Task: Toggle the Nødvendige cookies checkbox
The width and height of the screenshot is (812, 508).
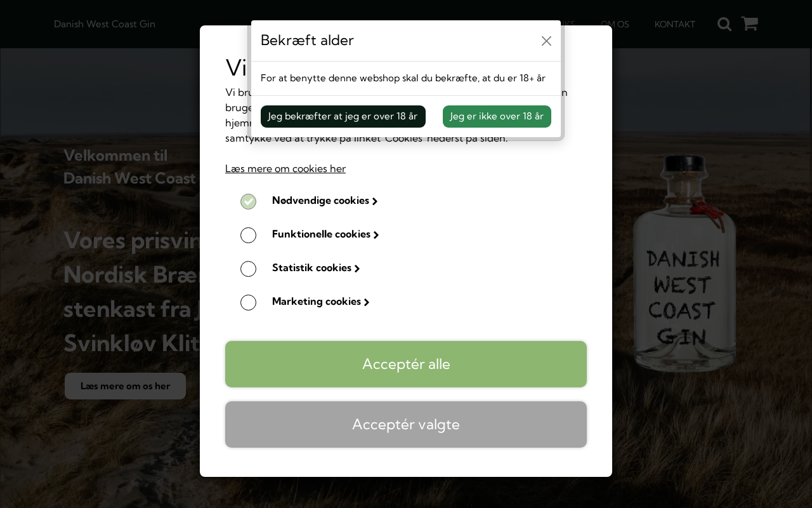Action: (x=248, y=201)
